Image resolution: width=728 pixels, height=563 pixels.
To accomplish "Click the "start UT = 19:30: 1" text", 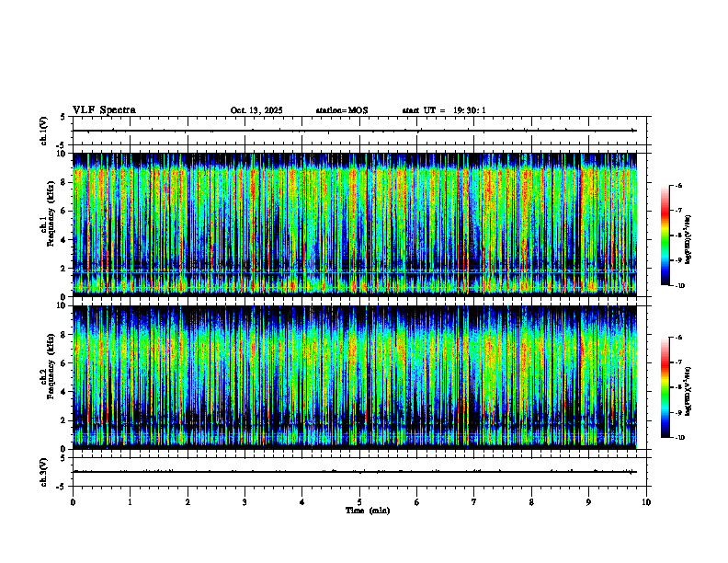I will click(x=444, y=110).
